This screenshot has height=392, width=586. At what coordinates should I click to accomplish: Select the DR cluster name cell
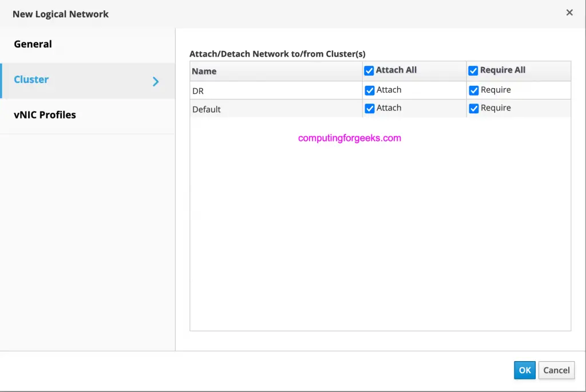click(x=276, y=91)
